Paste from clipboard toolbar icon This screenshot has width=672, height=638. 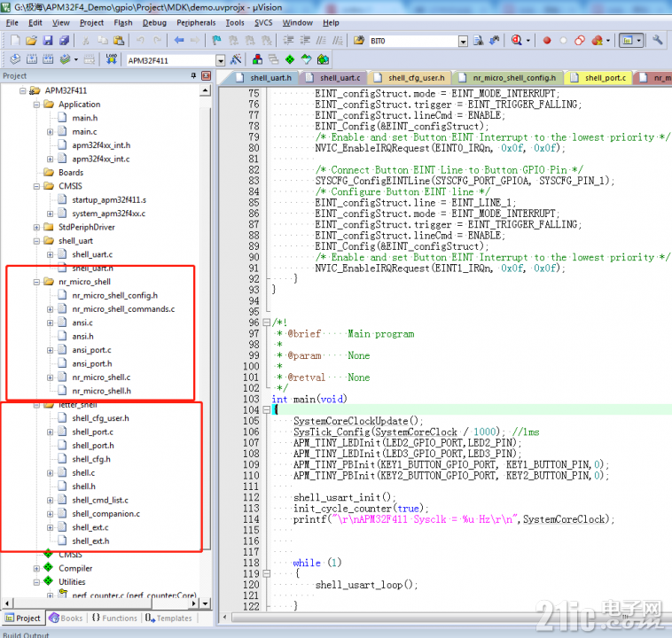click(x=119, y=40)
